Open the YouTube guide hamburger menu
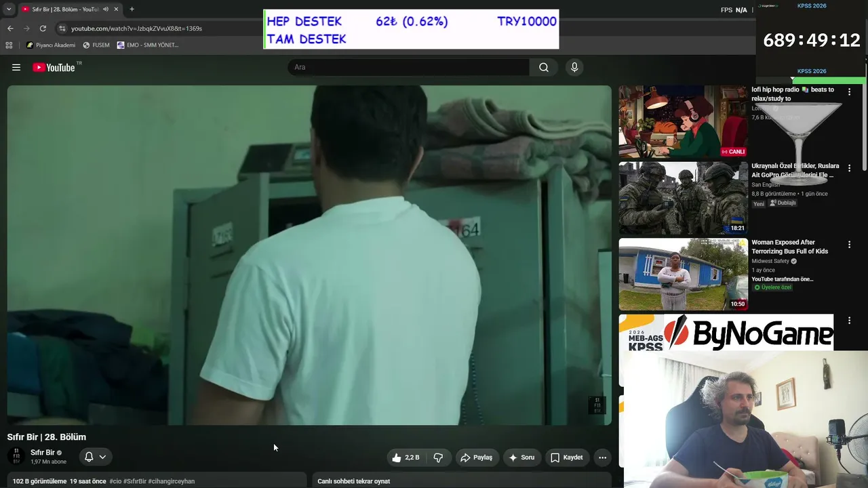The height and width of the screenshot is (488, 868). coord(16,67)
